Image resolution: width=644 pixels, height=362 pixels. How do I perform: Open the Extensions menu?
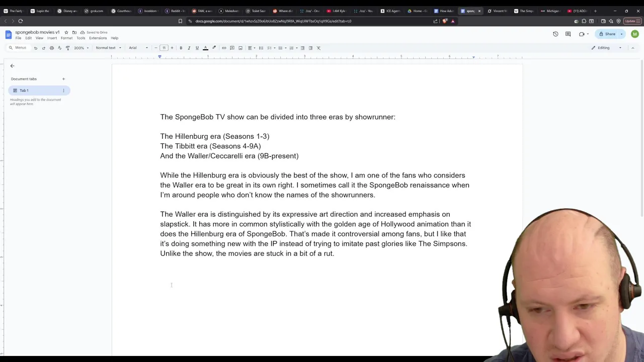pyautogui.click(x=98, y=38)
